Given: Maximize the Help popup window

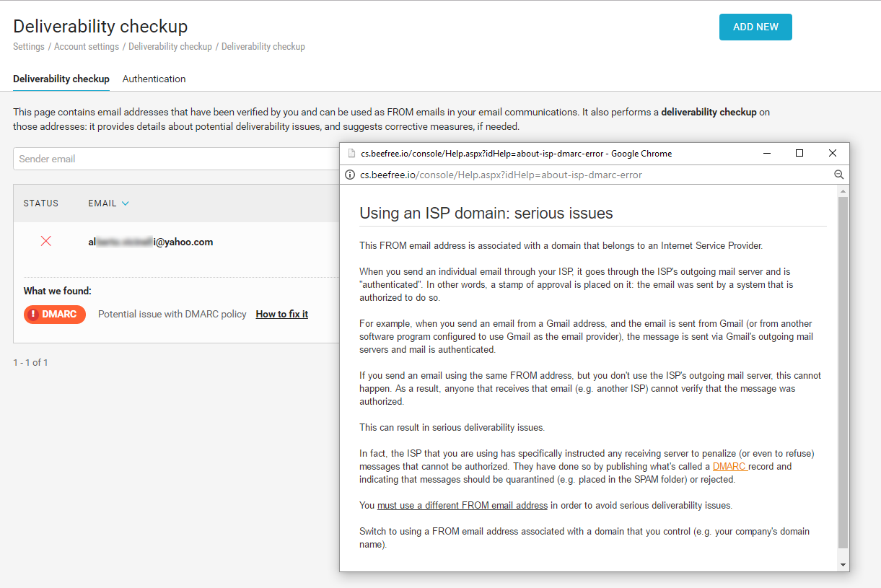Looking at the screenshot, I should pos(799,153).
